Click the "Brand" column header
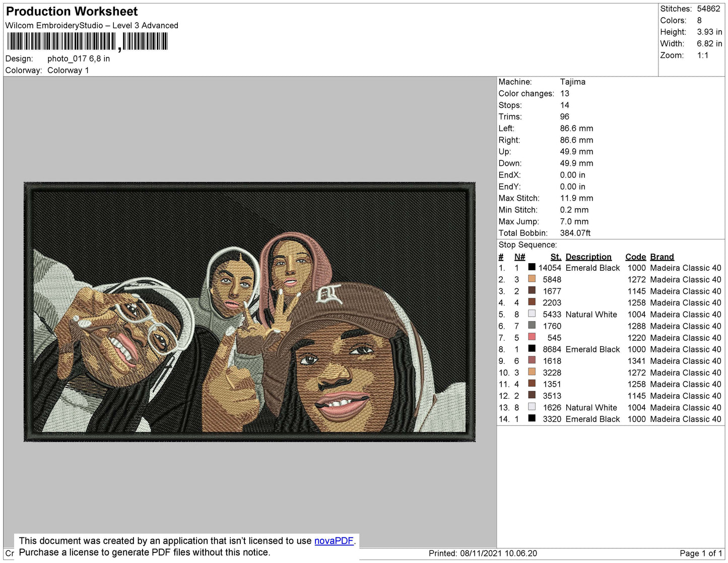 coord(662,257)
